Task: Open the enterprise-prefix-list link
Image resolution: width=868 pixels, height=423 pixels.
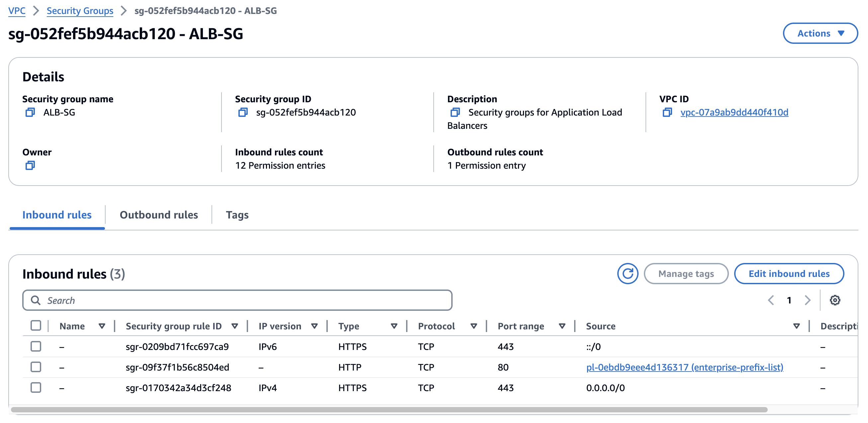Action: pyautogui.click(x=684, y=367)
